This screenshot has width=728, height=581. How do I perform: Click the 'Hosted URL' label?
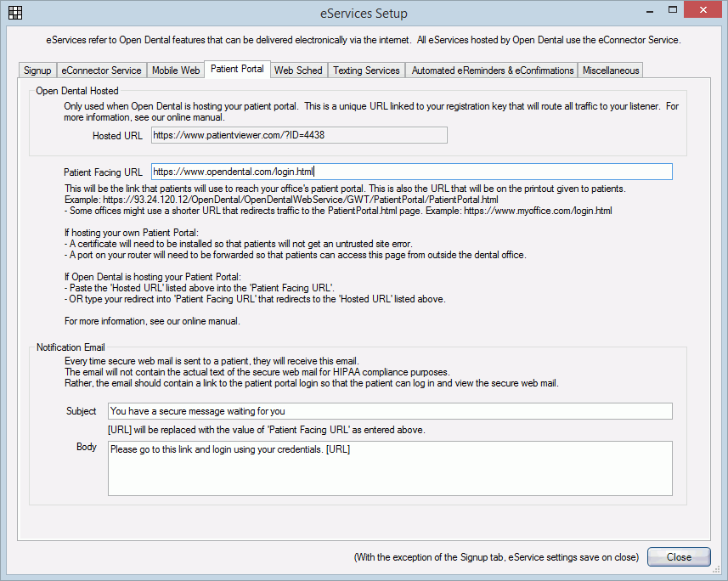point(117,136)
